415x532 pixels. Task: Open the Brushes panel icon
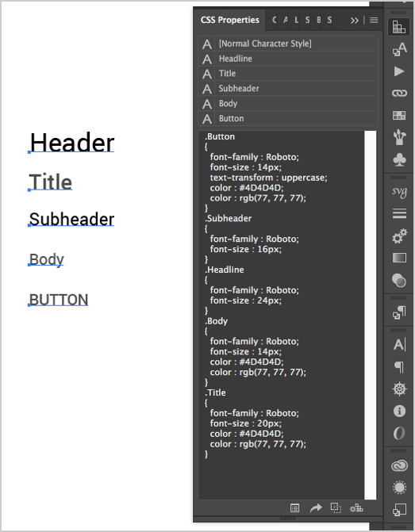point(399,137)
